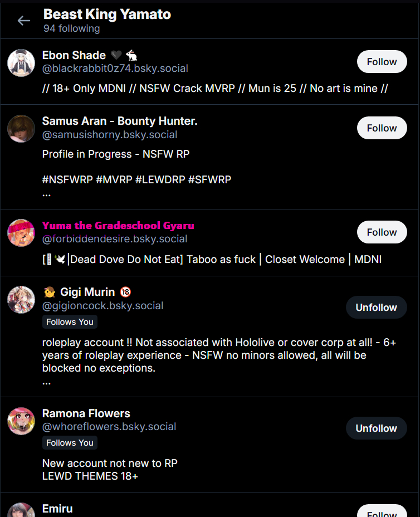Screen dimensions: 420x517
Task: Unfollow Gigi Murin
Action: [376, 308]
